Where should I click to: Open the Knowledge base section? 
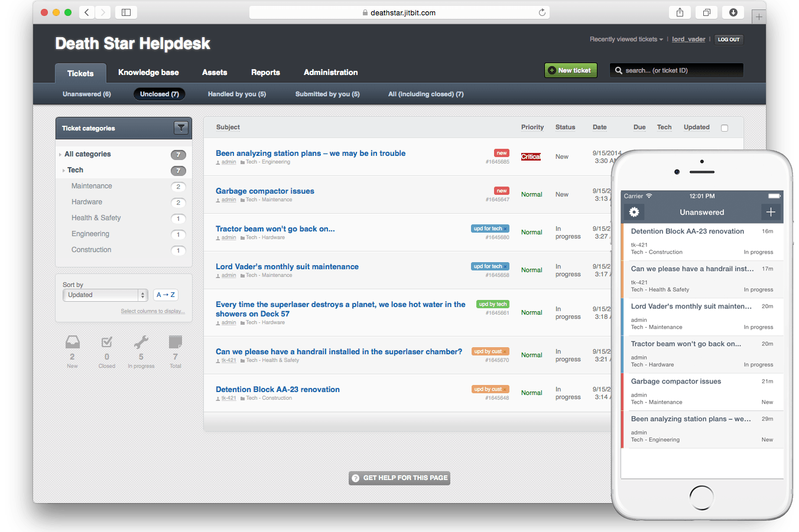coord(148,72)
